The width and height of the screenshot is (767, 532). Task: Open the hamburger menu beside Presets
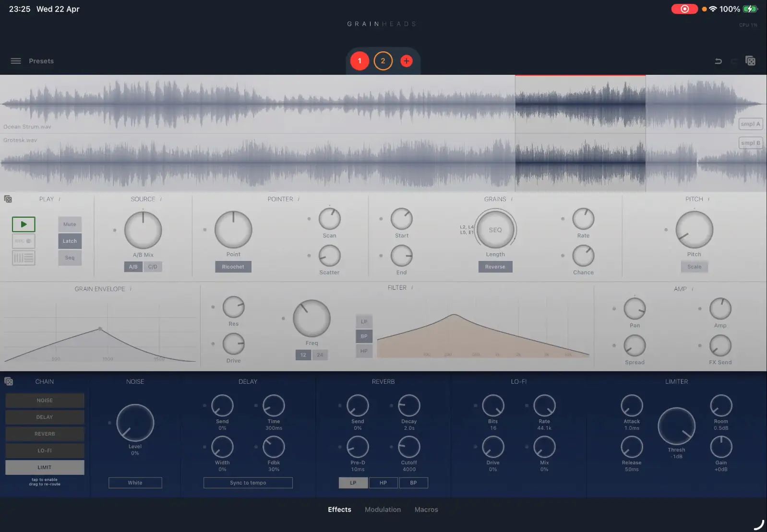16,61
